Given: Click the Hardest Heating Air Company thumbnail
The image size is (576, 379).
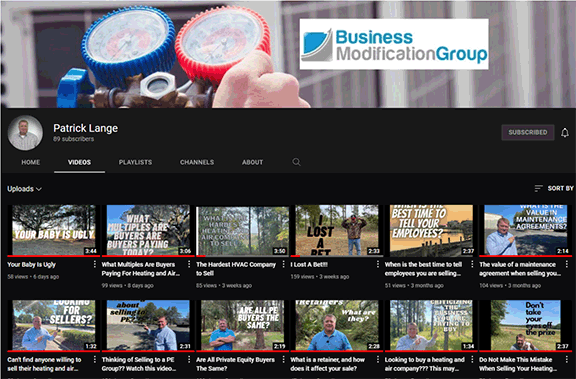Looking at the screenshot, I should (242, 230).
